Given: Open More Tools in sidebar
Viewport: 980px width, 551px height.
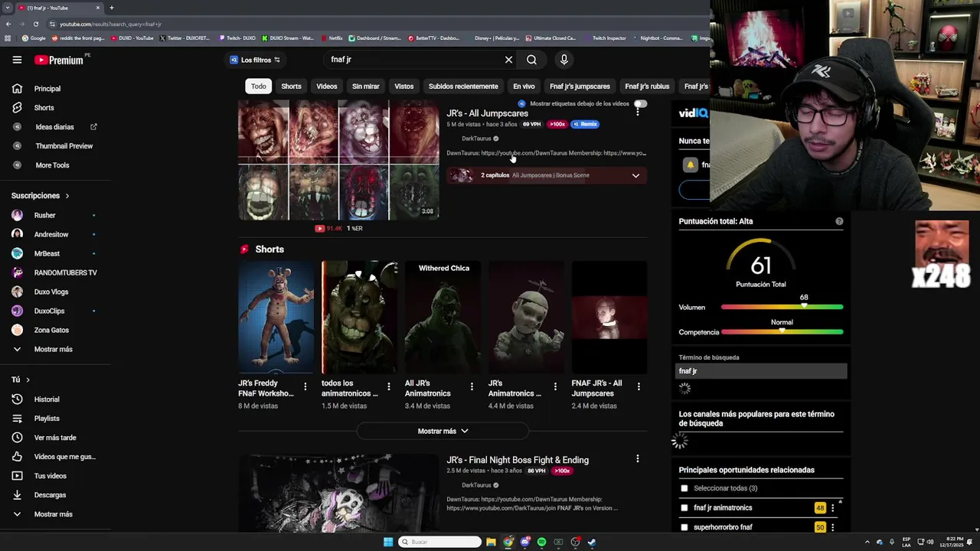Looking at the screenshot, I should 52,165.
